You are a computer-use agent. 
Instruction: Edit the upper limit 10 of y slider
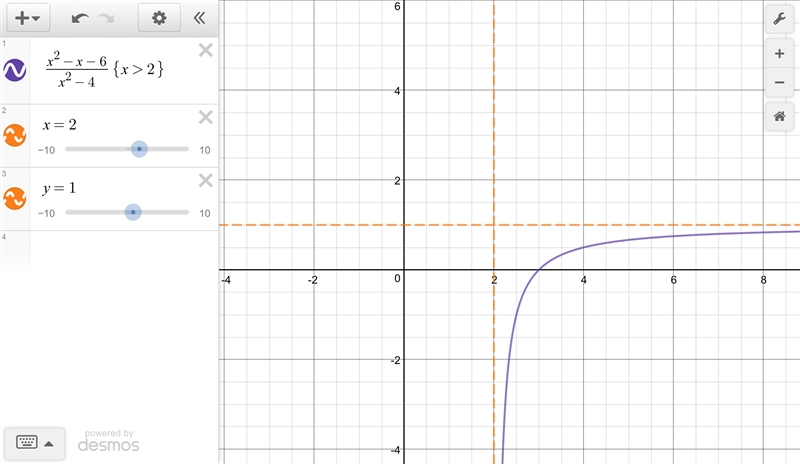pos(205,213)
